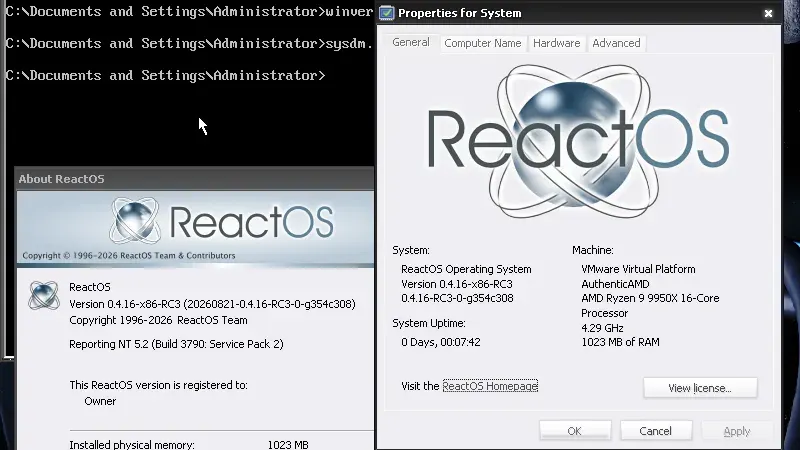
Task: Click the greyed Apply button in System Properties
Action: pyautogui.click(x=737, y=431)
